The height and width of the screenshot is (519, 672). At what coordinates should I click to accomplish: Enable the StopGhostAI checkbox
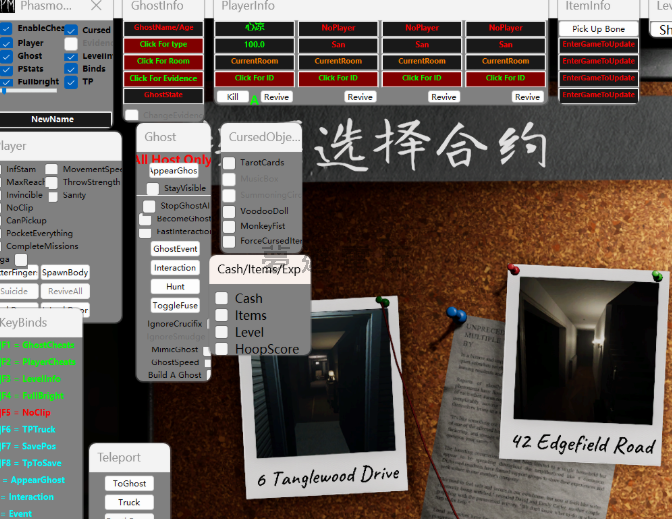149,206
